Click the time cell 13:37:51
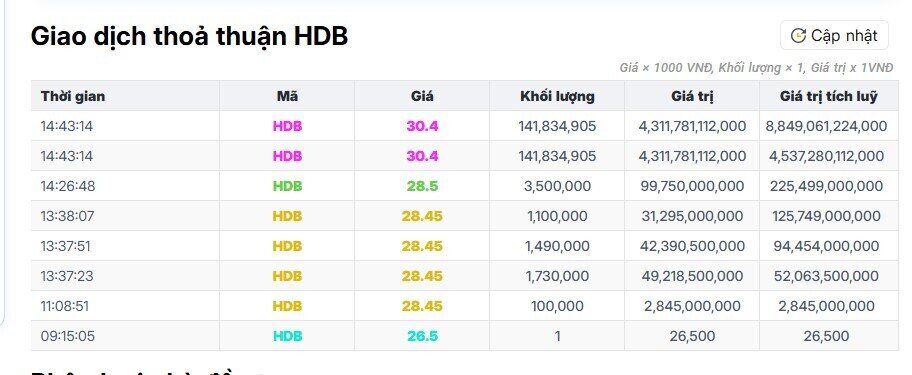Screen dimensions: 912x375 (x=65, y=247)
